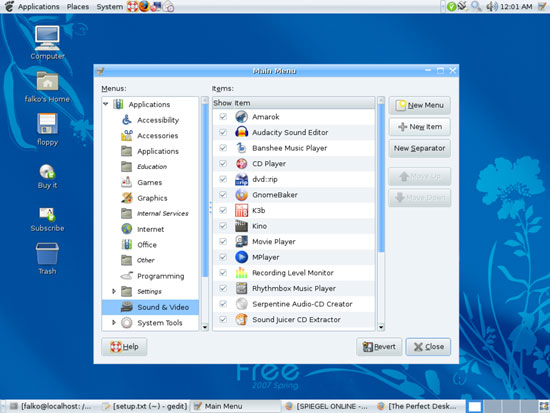Hide K3b using its checkbox
The image size is (550, 413).
[223, 210]
